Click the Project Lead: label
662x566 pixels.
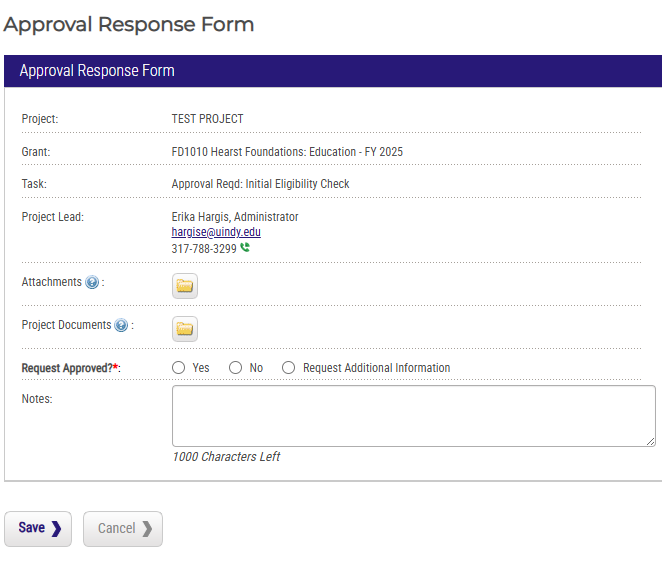[x=53, y=217]
